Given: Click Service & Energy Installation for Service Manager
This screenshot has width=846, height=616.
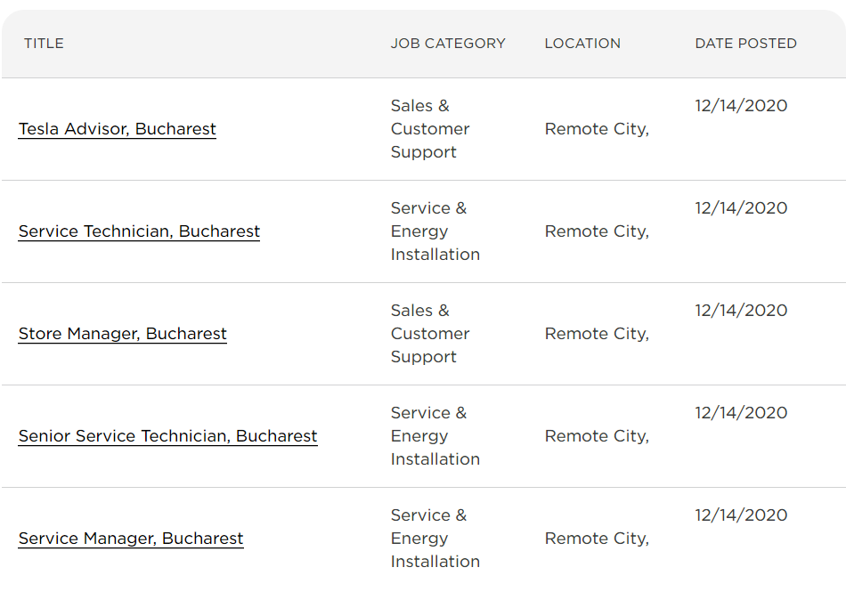Looking at the screenshot, I should click(x=435, y=539).
